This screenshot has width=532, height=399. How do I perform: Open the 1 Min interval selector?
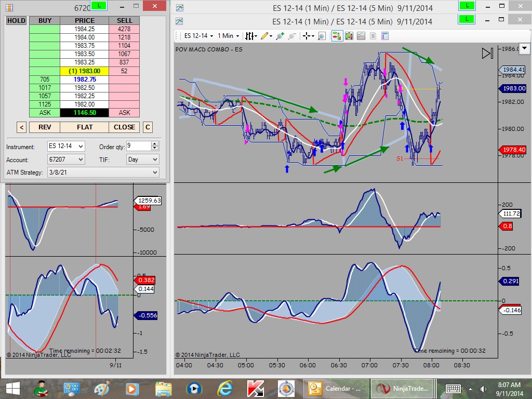[x=228, y=36]
